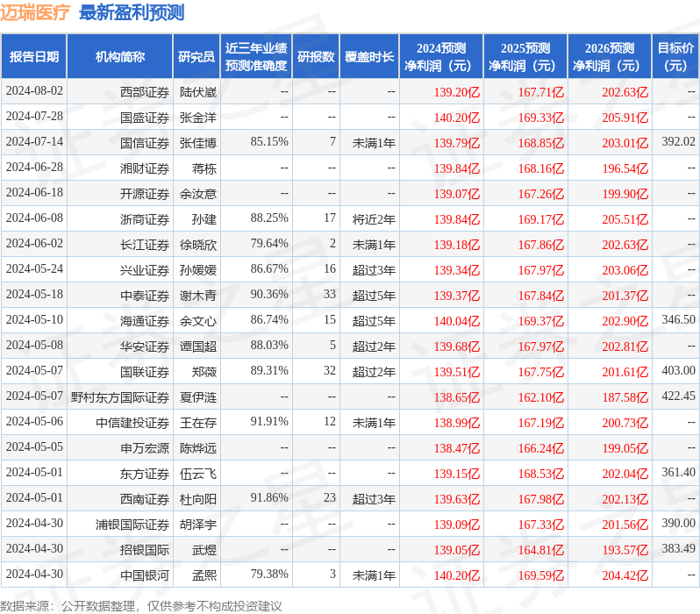
Task: Select 196.54亿 in 2026 forecast column
Action: tap(625, 168)
